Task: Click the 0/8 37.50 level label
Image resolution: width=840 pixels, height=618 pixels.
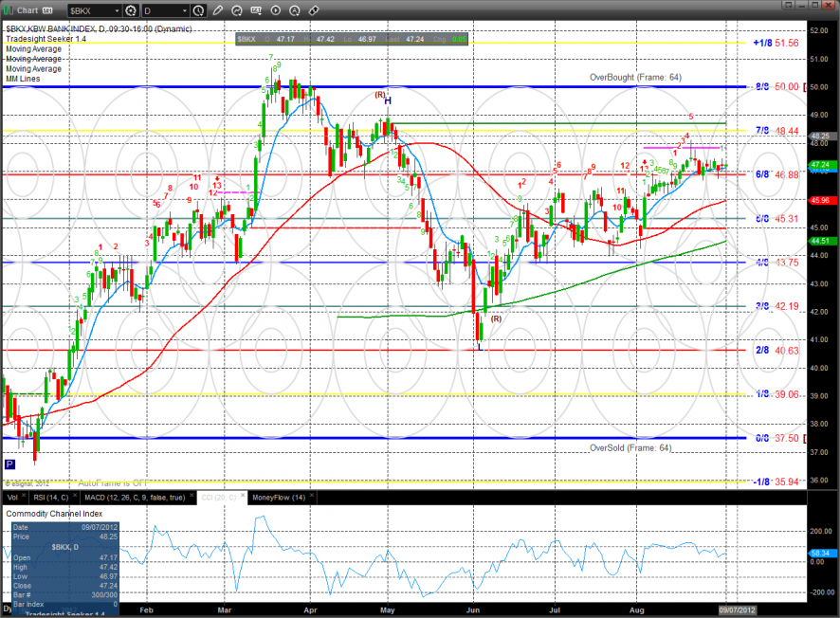Action: pyautogui.click(x=776, y=438)
